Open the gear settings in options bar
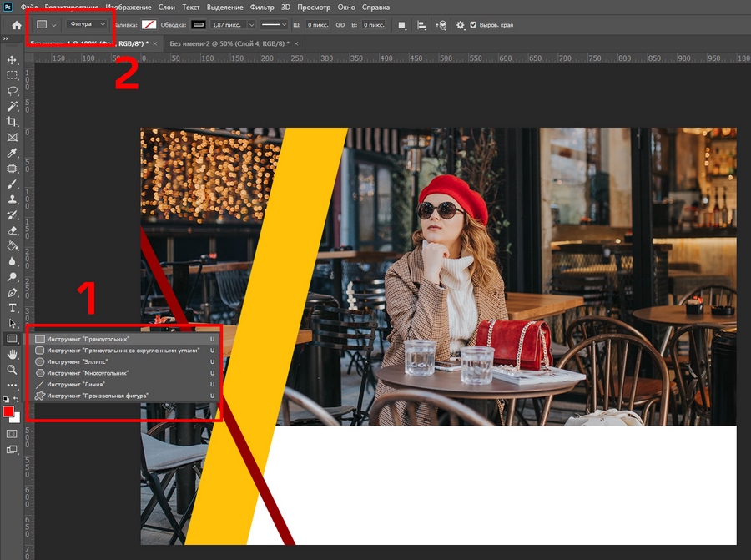 pos(461,25)
